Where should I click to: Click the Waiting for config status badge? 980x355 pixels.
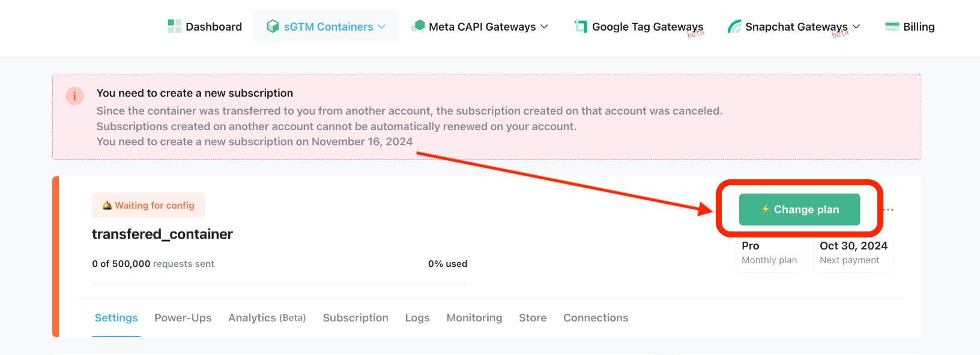point(148,205)
